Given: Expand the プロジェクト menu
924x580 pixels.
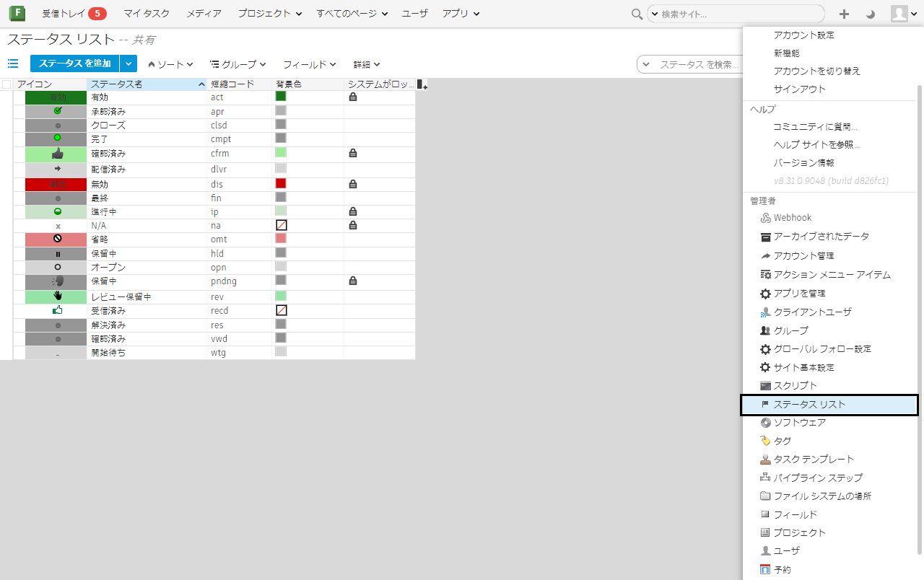Looking at the screenshot, I should pos(270,14).
